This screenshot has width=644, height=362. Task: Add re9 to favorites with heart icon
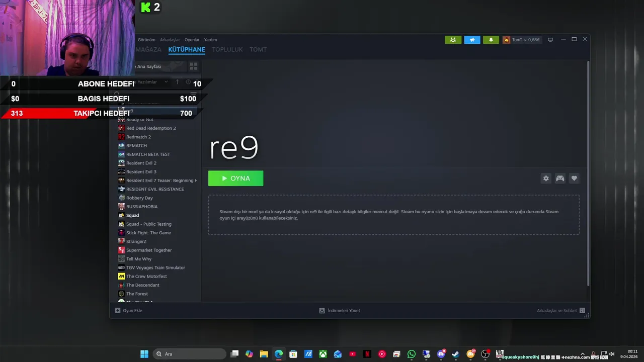pyautogui.click(x=574, y=178)
